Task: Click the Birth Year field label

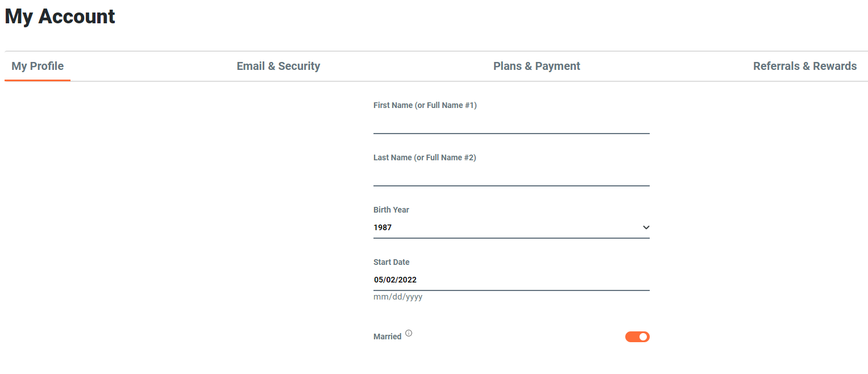Action: point(391,210)
